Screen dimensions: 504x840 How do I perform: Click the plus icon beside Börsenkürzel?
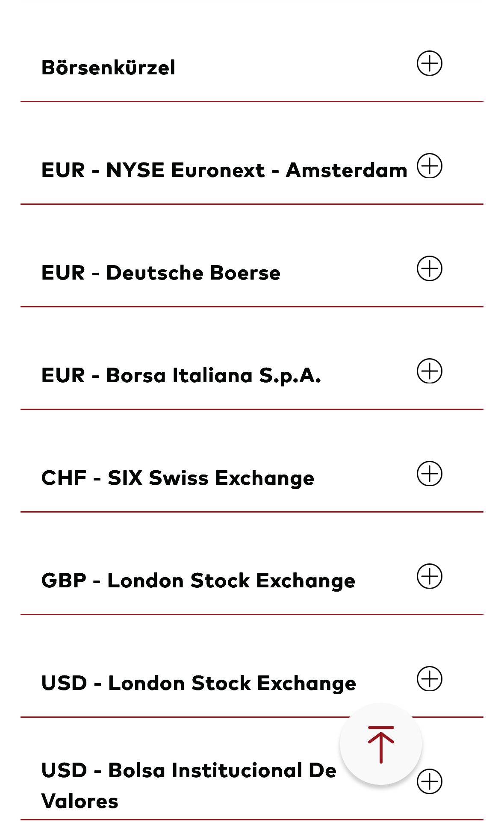tap(429, 63)
